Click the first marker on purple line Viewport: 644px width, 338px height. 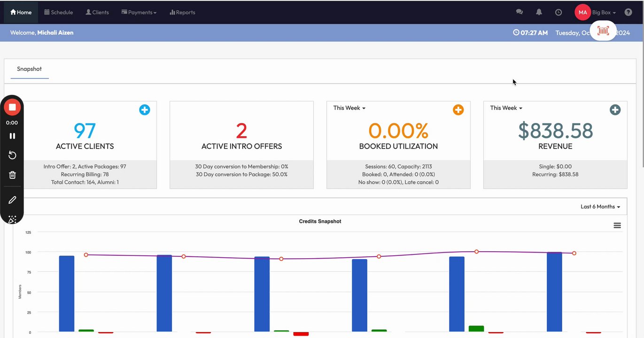coord(86,255)
